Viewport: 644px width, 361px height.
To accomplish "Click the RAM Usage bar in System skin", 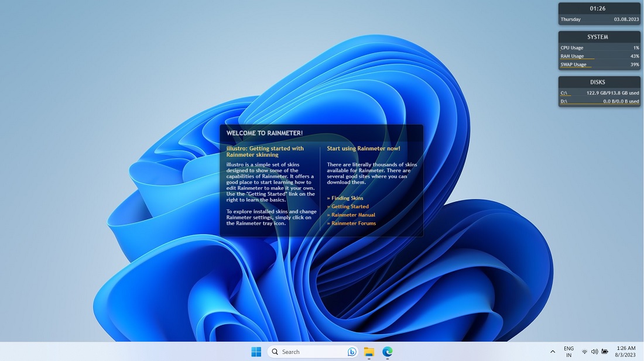I will (572, 56).
